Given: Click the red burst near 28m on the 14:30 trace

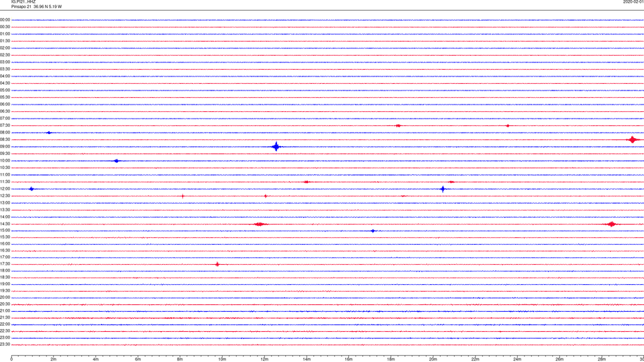Looking at the screenshot, I should pyautogui.click(x=612, y=224).
